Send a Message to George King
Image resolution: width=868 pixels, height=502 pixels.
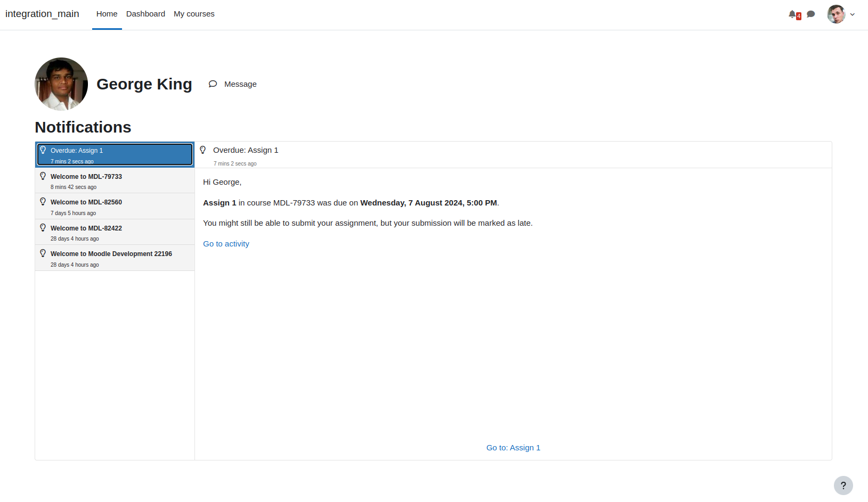tap(232, 84)
